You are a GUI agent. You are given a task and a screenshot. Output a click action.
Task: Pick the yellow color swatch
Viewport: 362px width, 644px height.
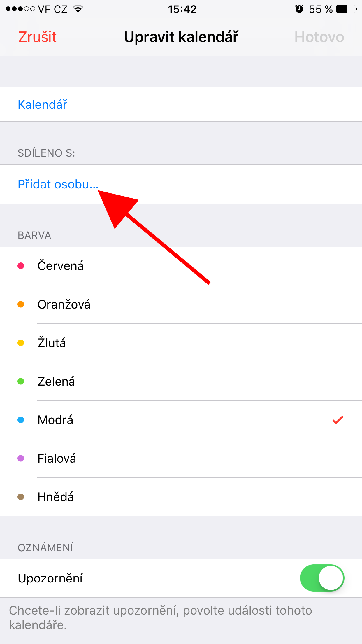click(x=21, y=343)
